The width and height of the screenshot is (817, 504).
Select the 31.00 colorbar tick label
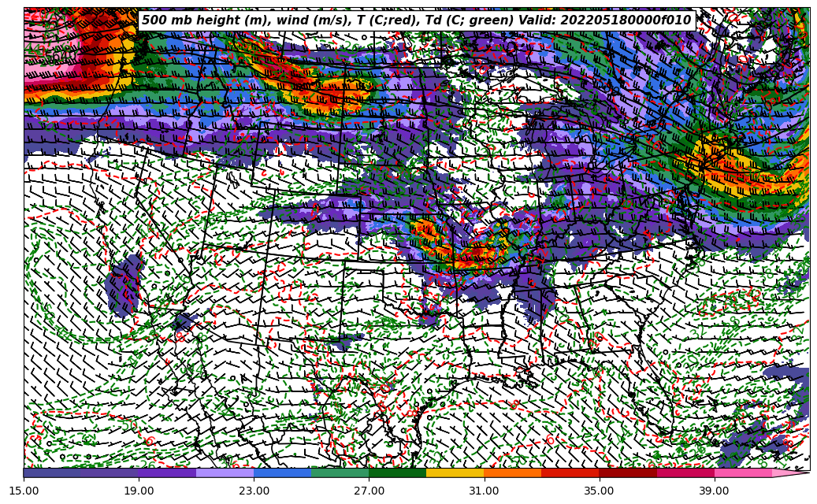click(x=484, y=491)
